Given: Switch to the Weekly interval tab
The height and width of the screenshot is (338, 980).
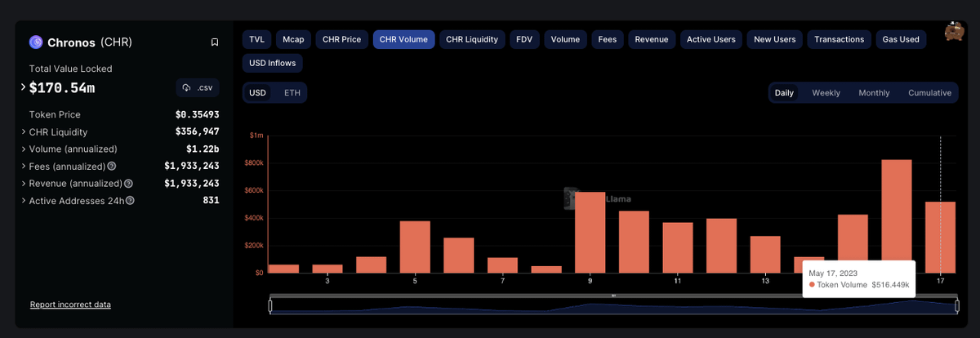Looking at the screenshot, I should [x=826, y=93].
